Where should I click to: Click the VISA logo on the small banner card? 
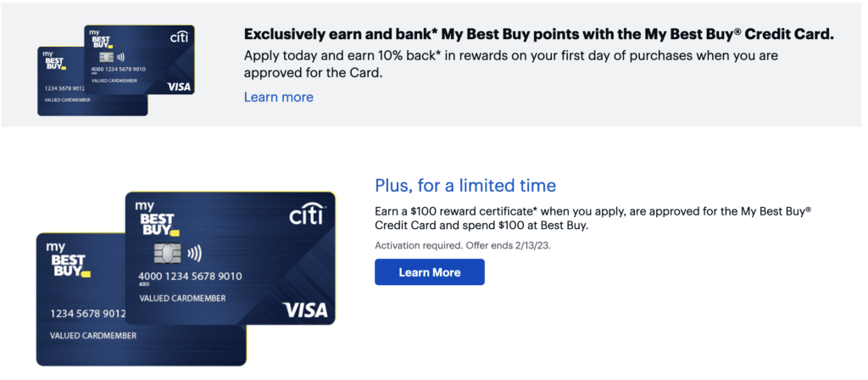(180, 87)
